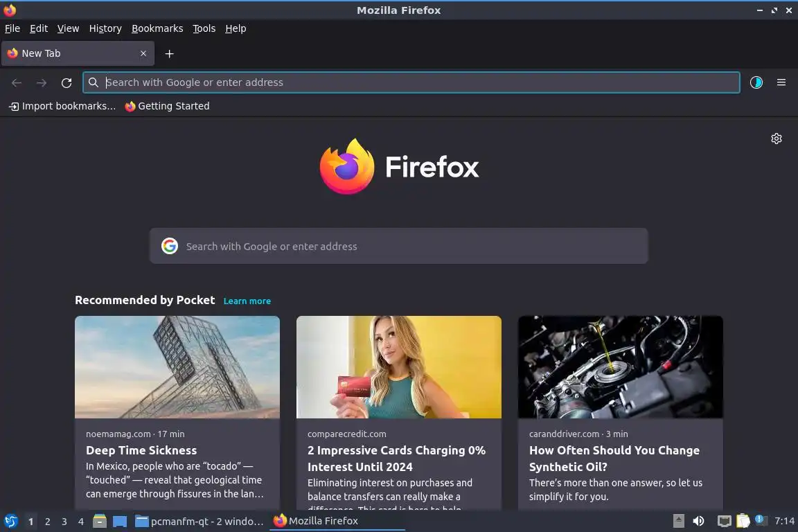The height and width of the screenshot is (532, 798).
Task: Click the comparecredit.com source text
Action: (x=346, y=434)
